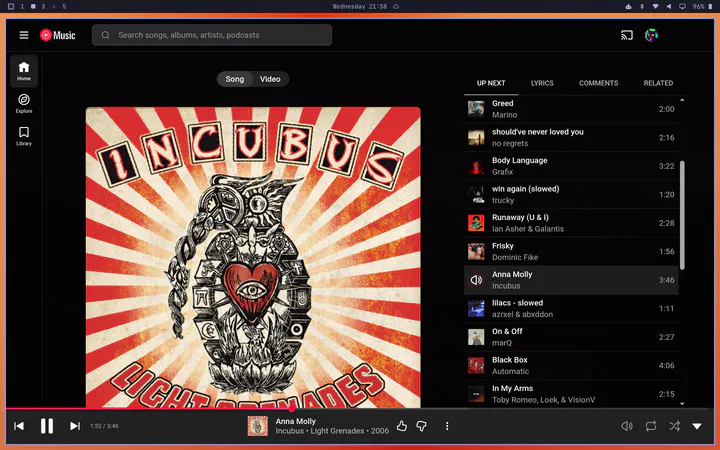Play win again (slowed) by trucky
This screenshot has width=720, height=450.
coord(571,195)
